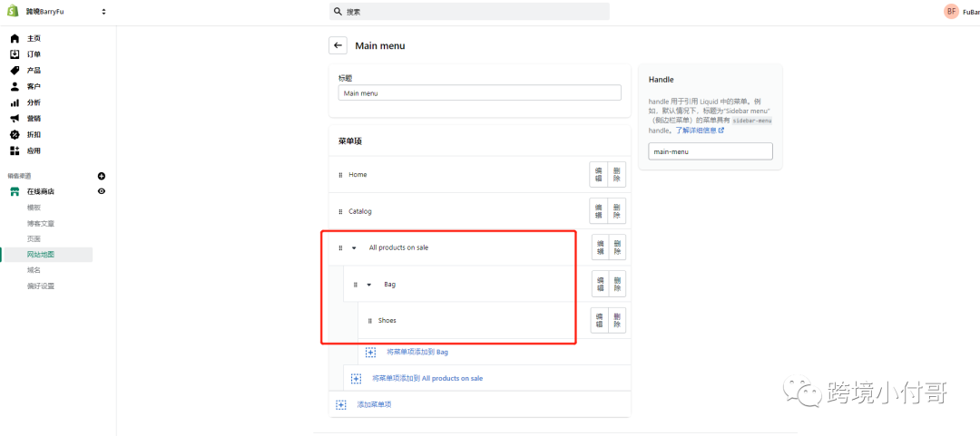The image size is (980, 436).
Task: Open 应用 apps via the grid icon
Action: (x=15, y=150)
